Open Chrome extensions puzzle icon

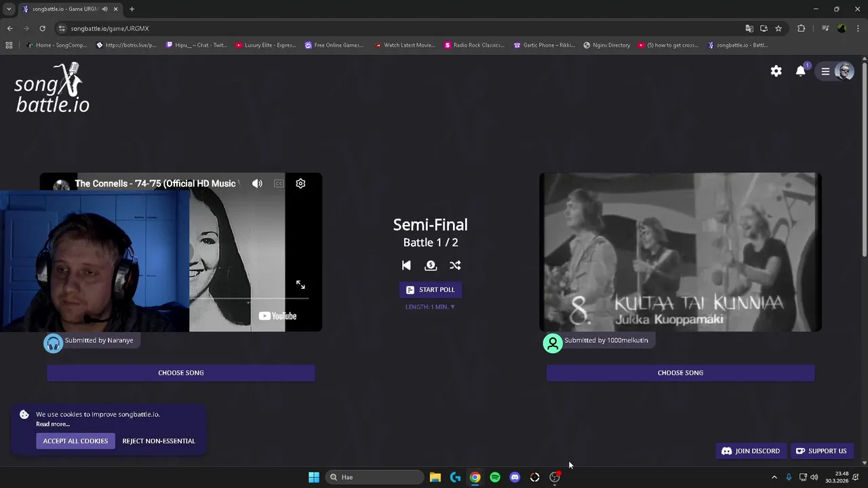tap(802, 28)
